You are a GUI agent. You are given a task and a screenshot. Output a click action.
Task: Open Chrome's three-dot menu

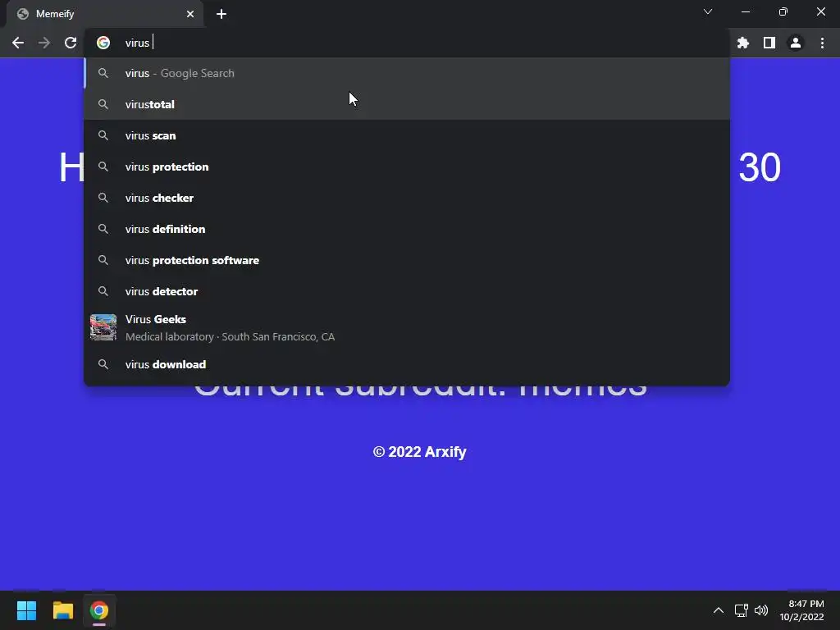click(x=822, y=43)
